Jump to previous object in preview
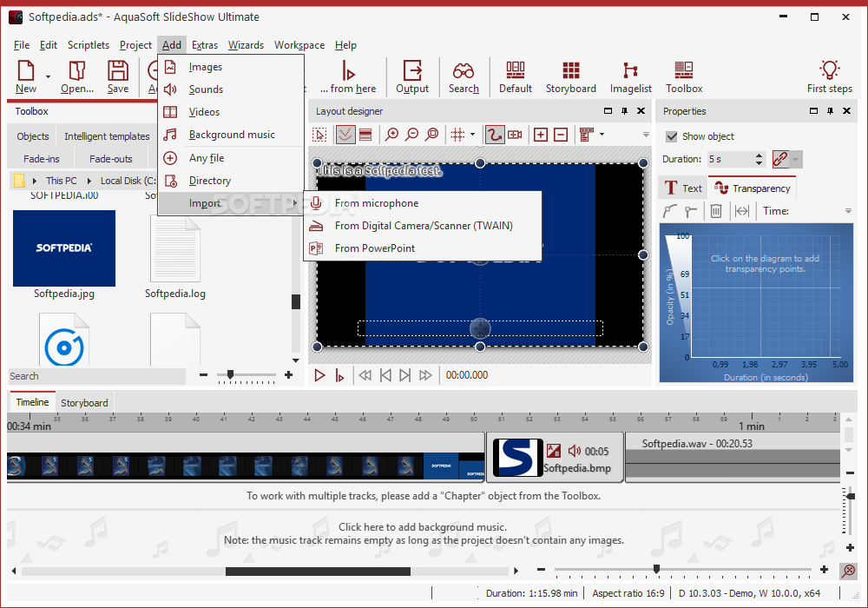 [386, 375]
